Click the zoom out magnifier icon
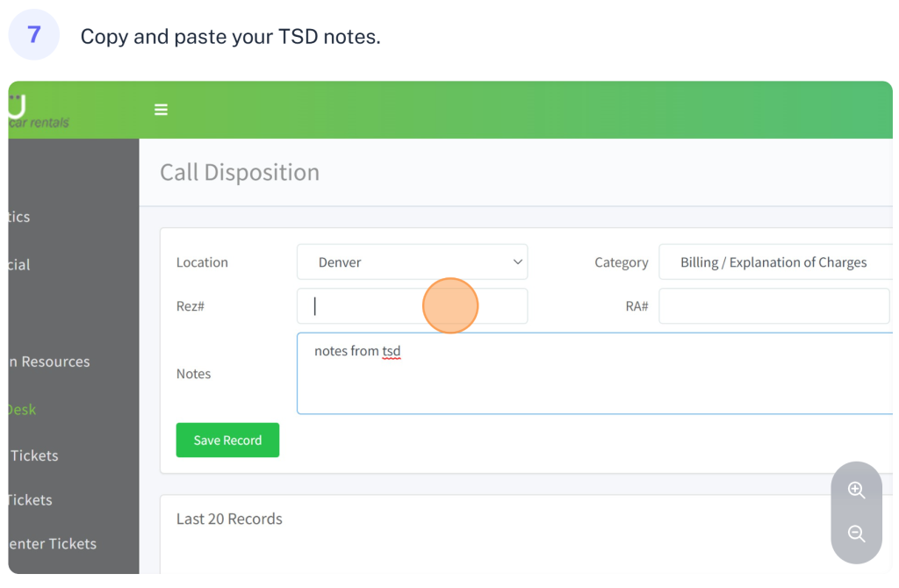899x588 pixels. coord(856,534)
